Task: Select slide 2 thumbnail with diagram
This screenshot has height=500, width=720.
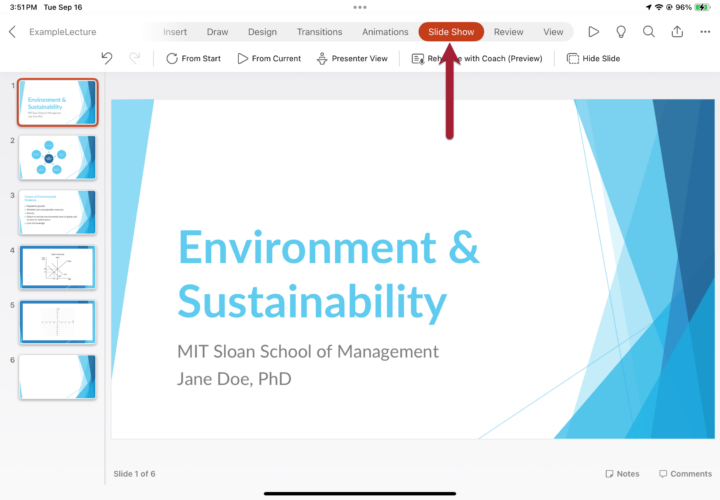Action: [58, 157]
